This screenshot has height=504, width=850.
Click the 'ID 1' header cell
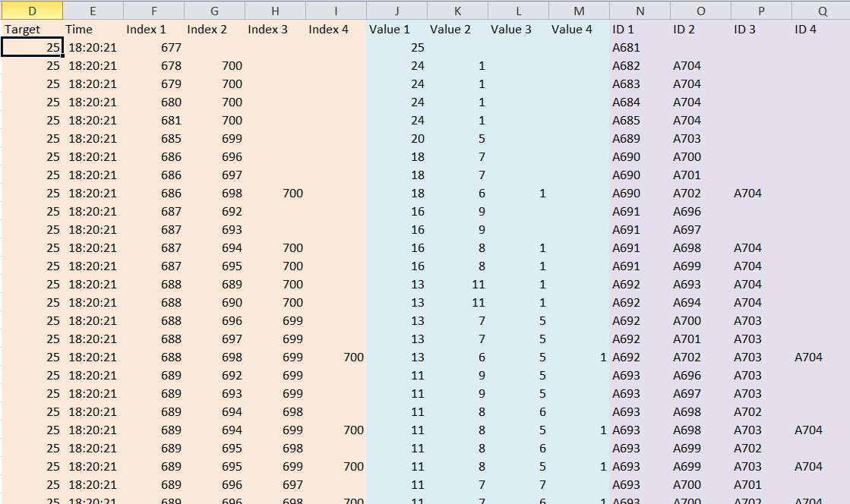pyautogui.click(x=640, y=30)
